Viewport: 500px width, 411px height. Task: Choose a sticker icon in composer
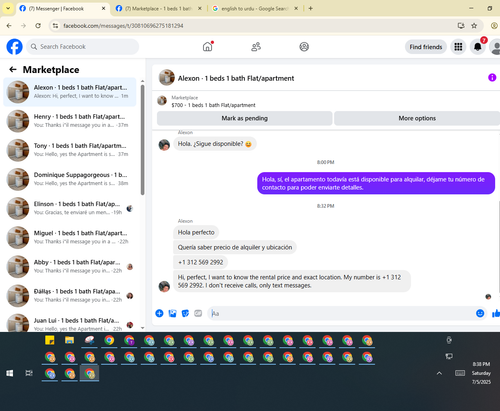[x=185, y=313]
